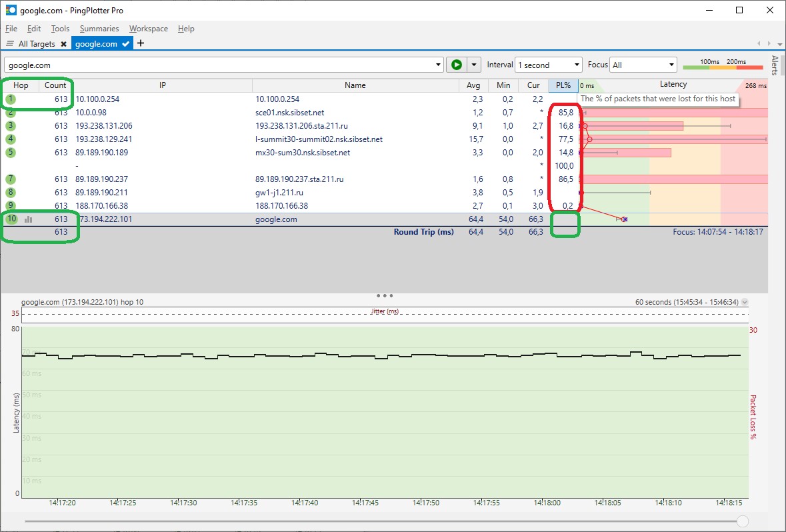Click the green Start trace play button
This screenshot has height=532, width=786.
(x=456, y=65)
